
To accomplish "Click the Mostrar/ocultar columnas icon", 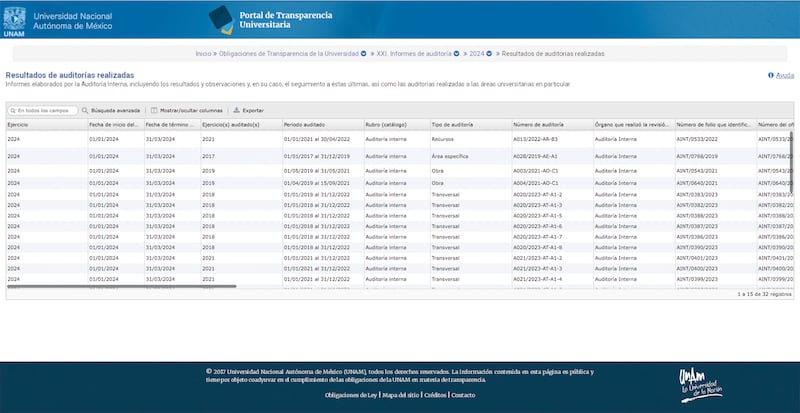I will [154, 110].
